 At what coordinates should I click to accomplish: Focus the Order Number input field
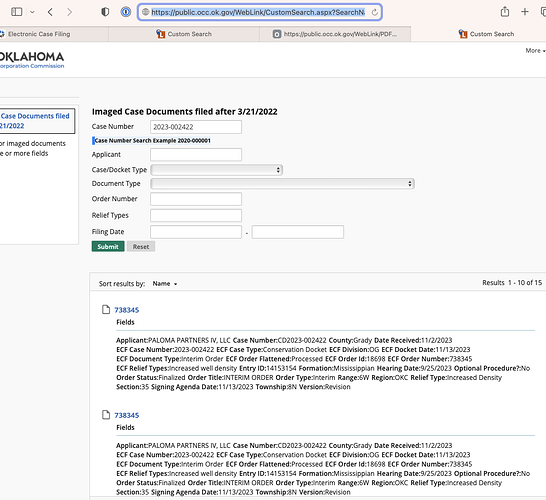[x=196, y=199]
